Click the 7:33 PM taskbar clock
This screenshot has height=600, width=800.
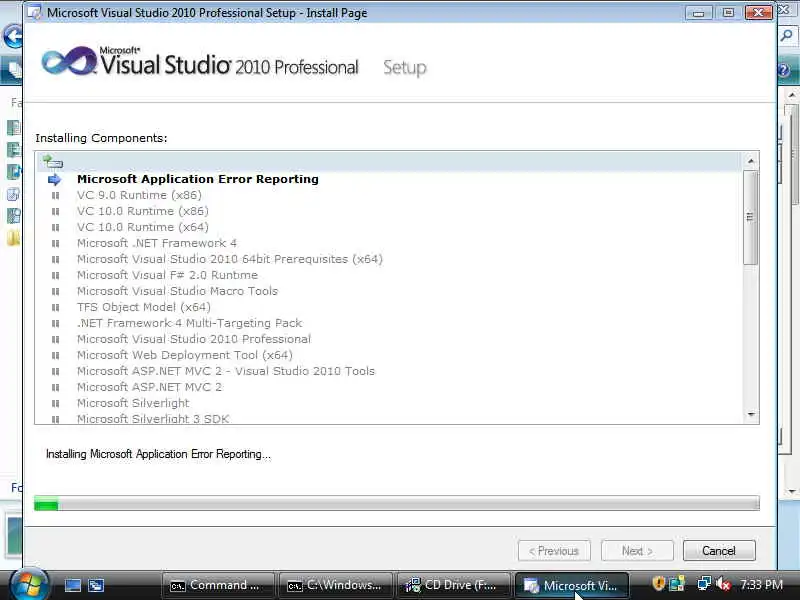tap(761, 584)
